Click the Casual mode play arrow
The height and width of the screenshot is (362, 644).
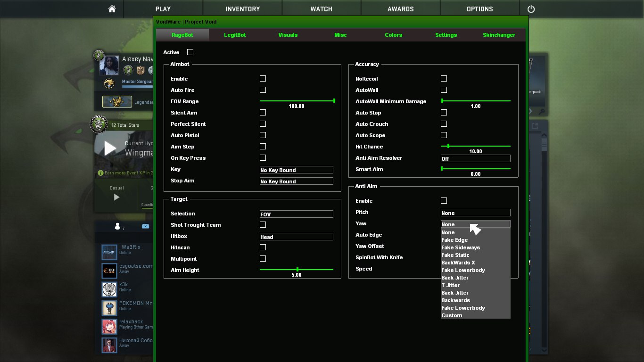116,197
